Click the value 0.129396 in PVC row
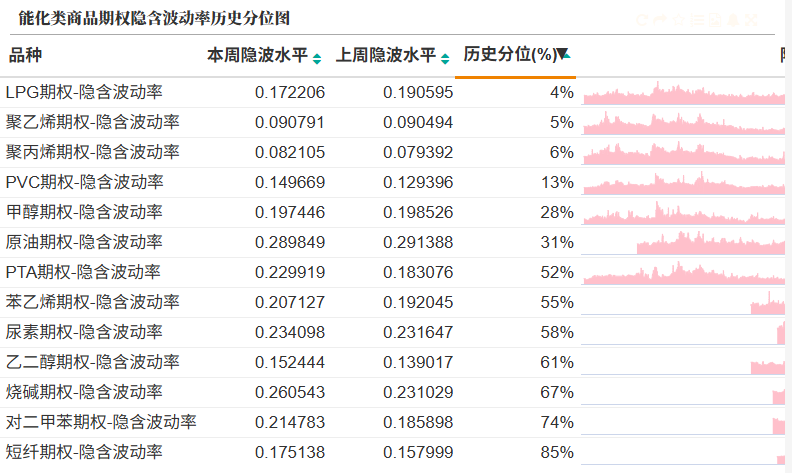 tap(418, 182)
